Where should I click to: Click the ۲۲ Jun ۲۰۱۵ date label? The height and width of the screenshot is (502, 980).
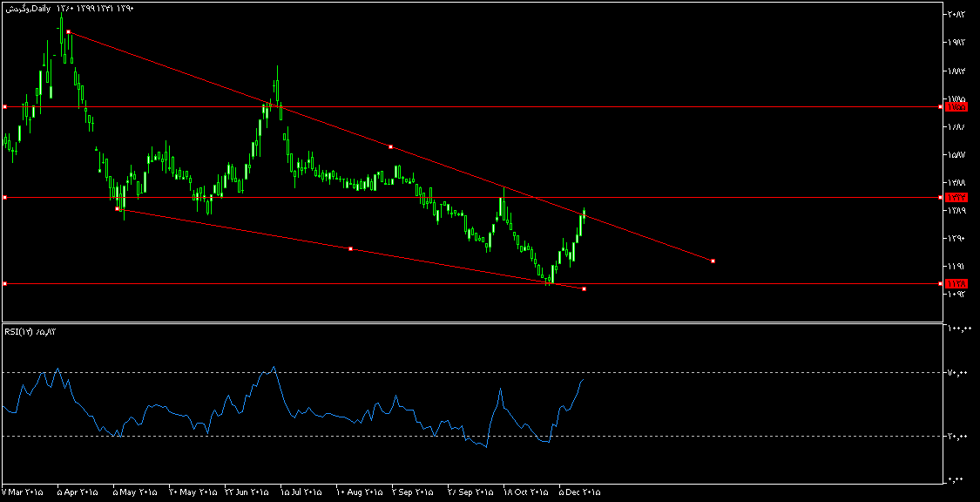pos(247,492)
